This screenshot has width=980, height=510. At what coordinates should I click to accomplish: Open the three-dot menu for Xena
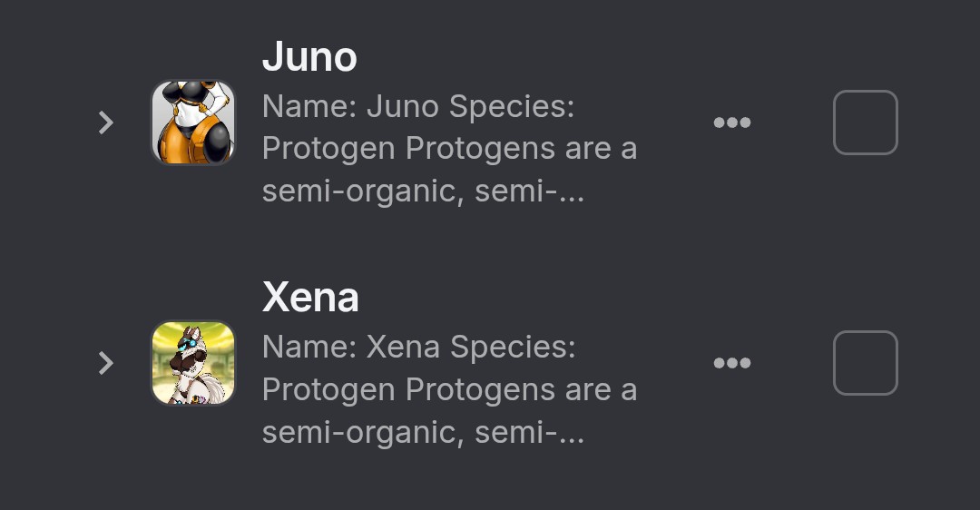[x=732, y=363]
